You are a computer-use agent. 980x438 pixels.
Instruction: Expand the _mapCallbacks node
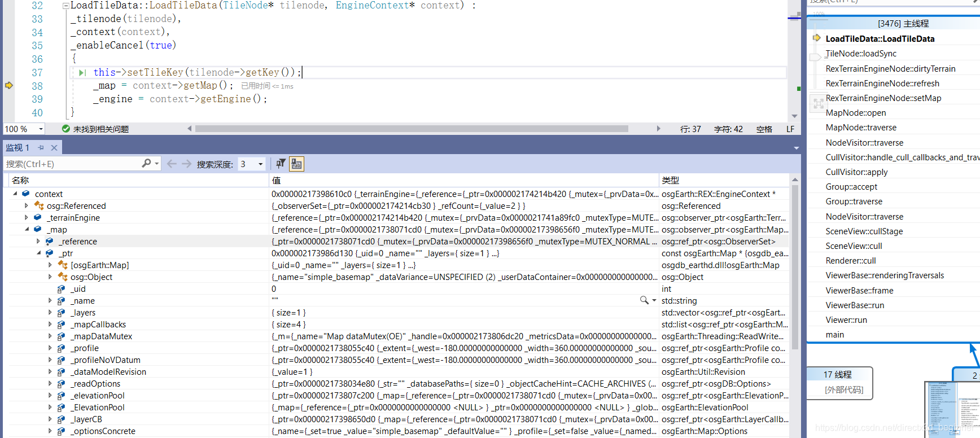click(x=50, y=324)
